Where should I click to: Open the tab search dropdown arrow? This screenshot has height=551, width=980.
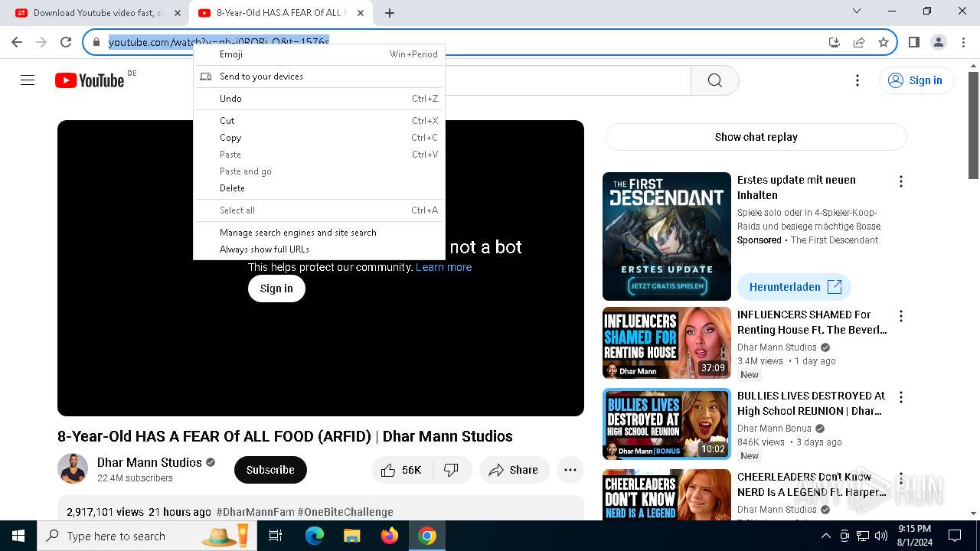(x=857, y=11)
